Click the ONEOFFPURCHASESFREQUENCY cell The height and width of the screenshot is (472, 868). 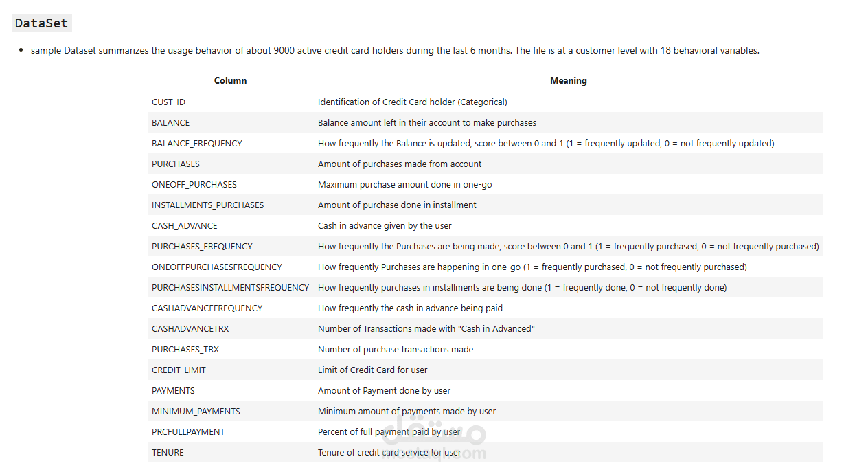coord(217,267)
